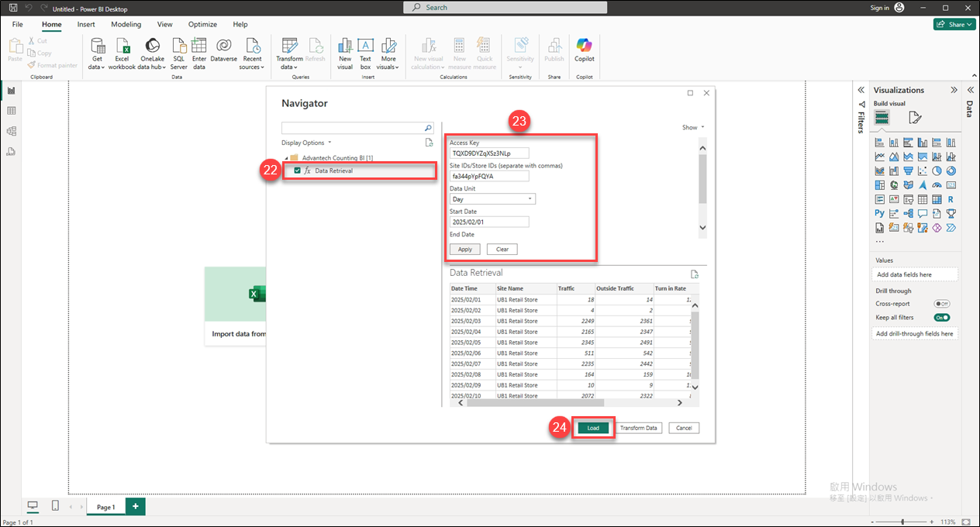Uncheck the Data Retrieval checkbox

(298, 170)
